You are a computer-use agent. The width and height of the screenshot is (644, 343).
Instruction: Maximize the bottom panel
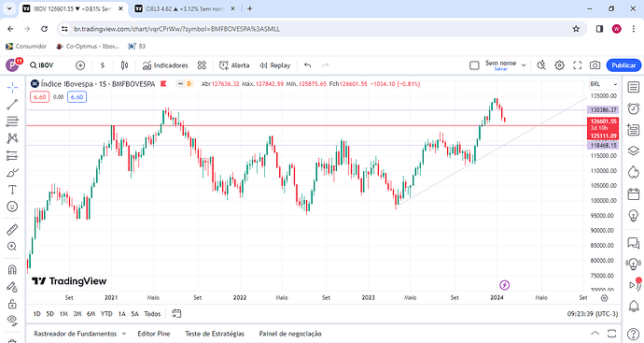click(x=612, y=333)
